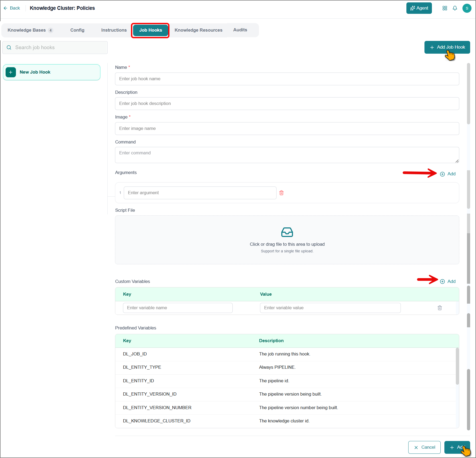Open the Instructions tab
The height and width of the screenshot is (458, 476).
pos(114,30)
